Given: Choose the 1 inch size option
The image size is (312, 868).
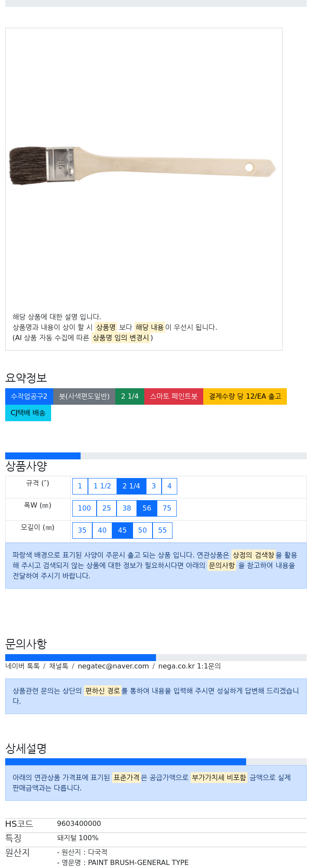Looking at the screenshot, I should click(x=80, y=486).
